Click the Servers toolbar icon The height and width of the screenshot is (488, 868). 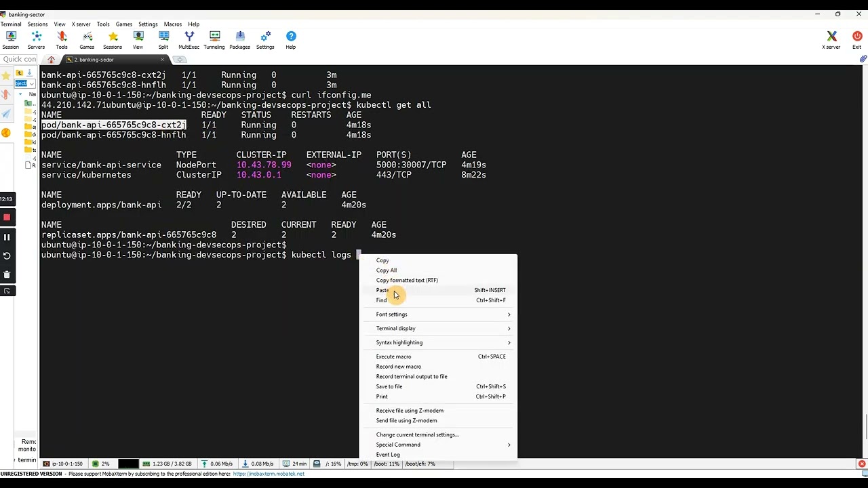pyautogui.click(x=36, y=40)
